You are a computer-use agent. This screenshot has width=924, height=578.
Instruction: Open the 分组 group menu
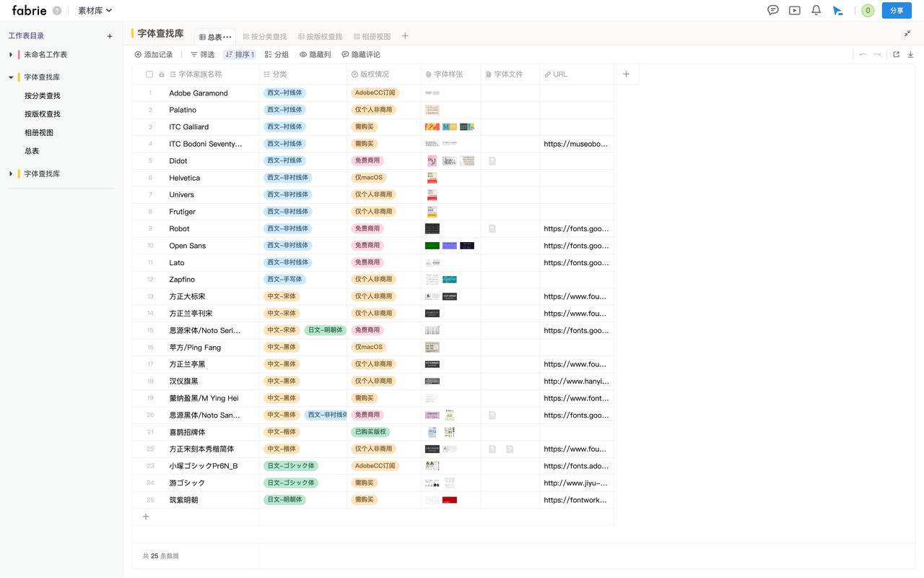click(276, 55)
